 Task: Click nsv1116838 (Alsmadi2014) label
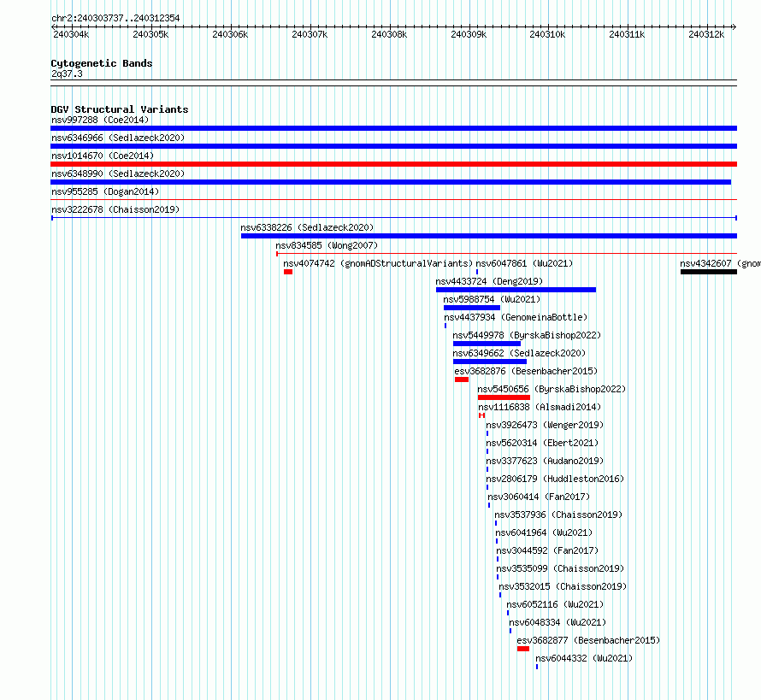tap(540, 407)
